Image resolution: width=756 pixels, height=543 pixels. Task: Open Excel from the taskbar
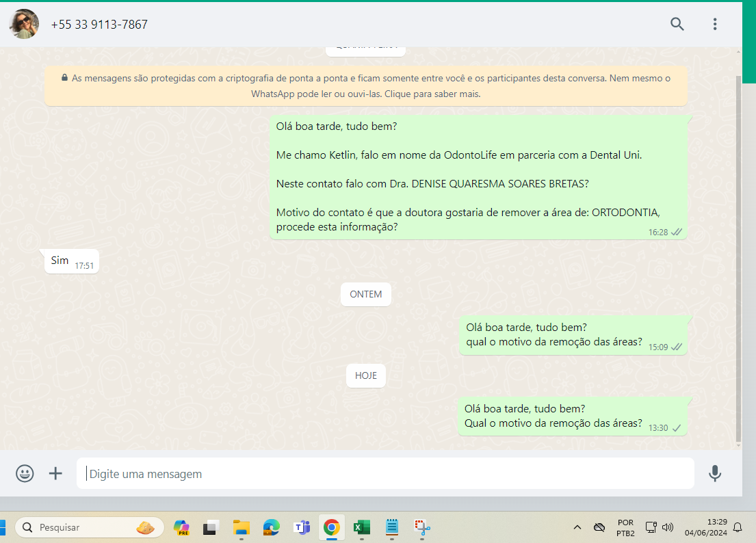click(361, 527)
